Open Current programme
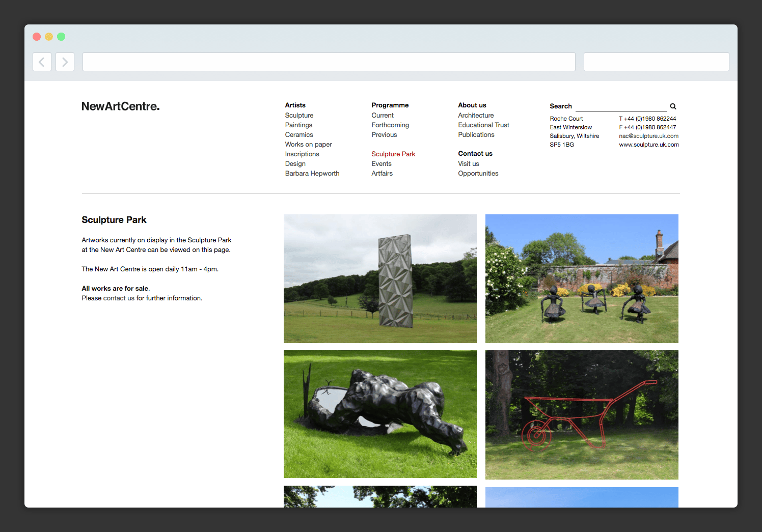 383,116
